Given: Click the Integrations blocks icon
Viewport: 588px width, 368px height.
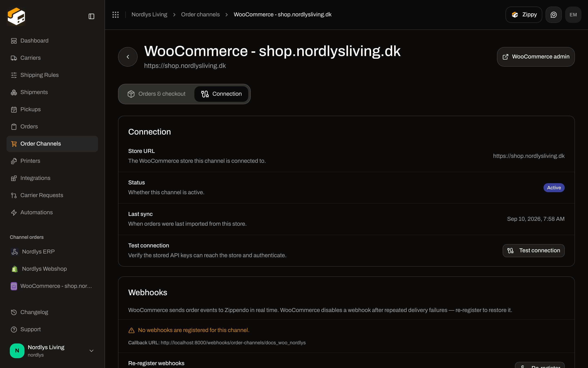Looking at the screenshot, I should (x=14, y=178).
